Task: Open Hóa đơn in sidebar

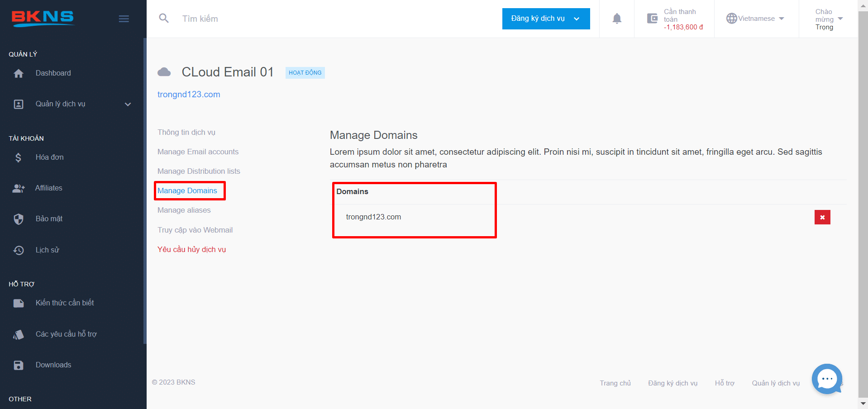Action: coord(50,157)
